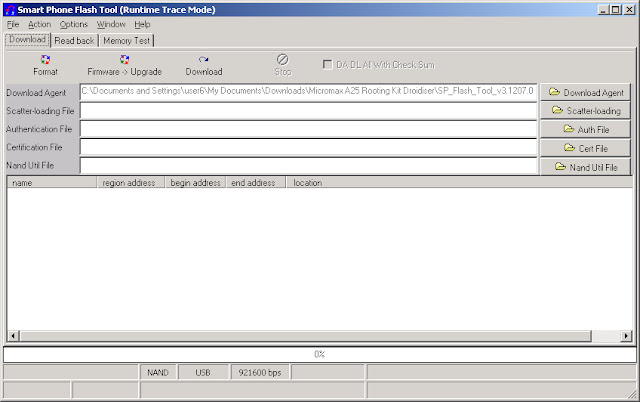Click the USB status bar cell
The width and height of the screenshot is (640, 402).
(203, 373)
